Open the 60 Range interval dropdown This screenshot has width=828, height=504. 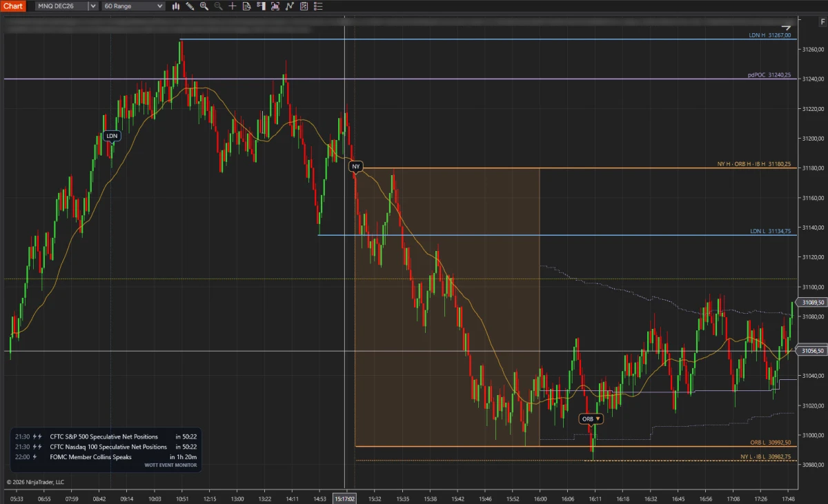click(133, 6)
